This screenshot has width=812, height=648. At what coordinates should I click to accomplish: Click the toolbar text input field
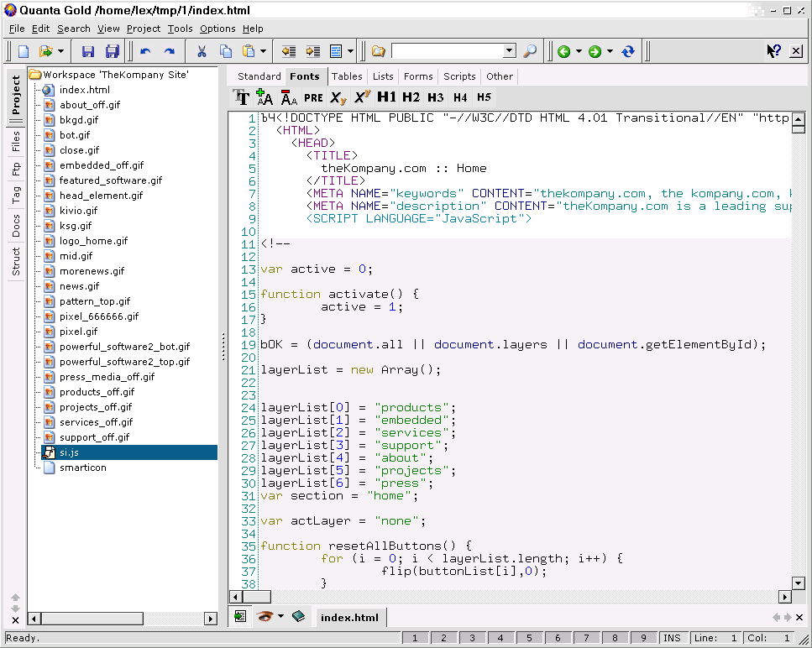coord(448,50)
